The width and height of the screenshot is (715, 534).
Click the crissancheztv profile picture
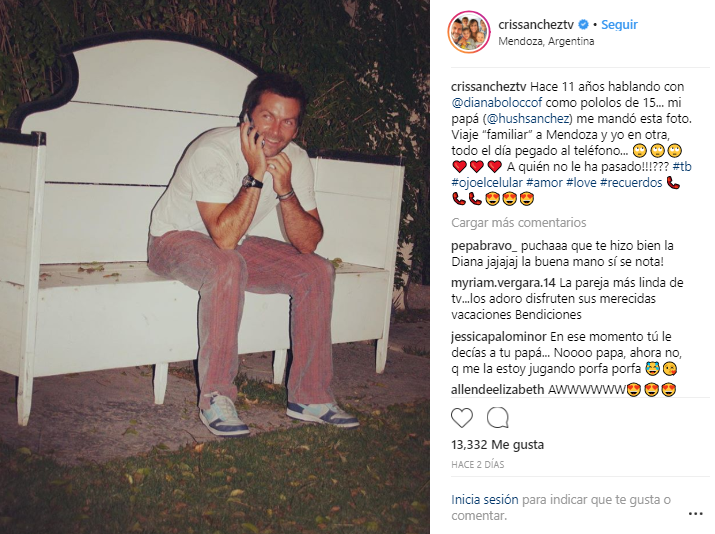tap(469, 32)
